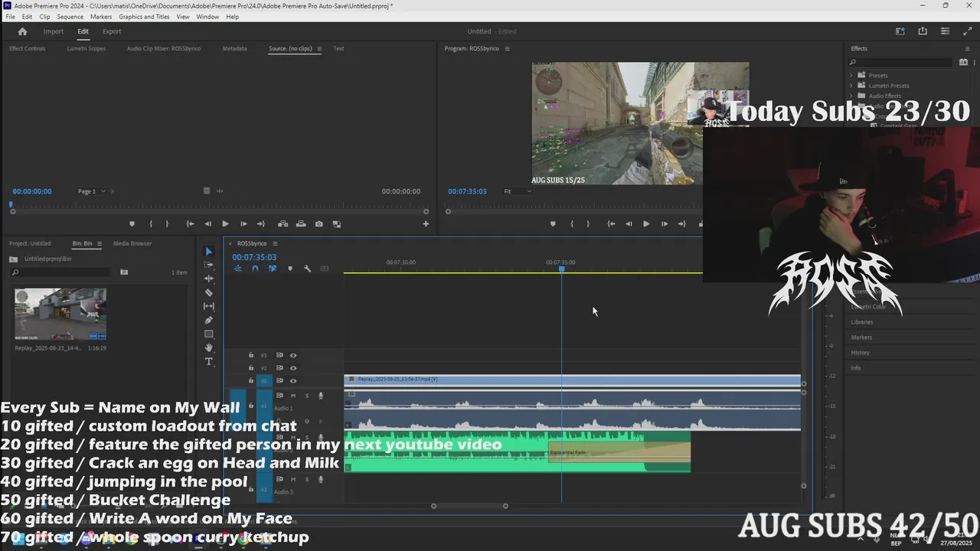Viewport: 980px width, 551px height.
Task: Play in the Program monitor
Action: click(646, 224)
